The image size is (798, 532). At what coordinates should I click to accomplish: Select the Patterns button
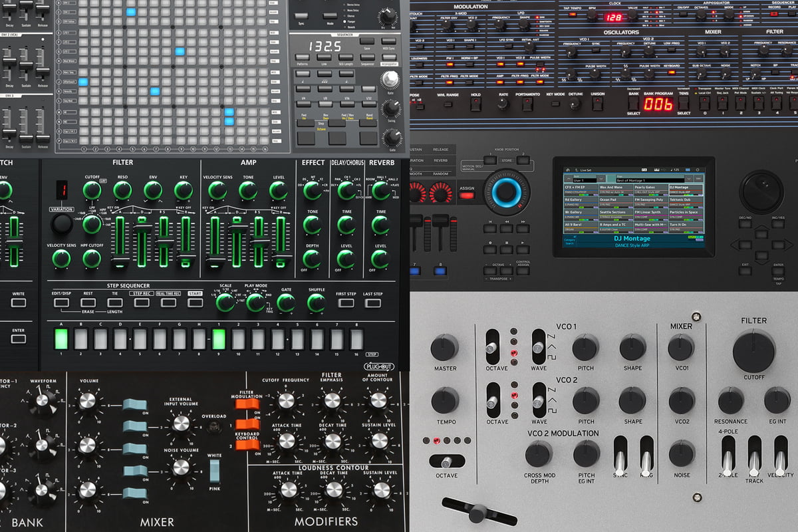tap(303, 57)
